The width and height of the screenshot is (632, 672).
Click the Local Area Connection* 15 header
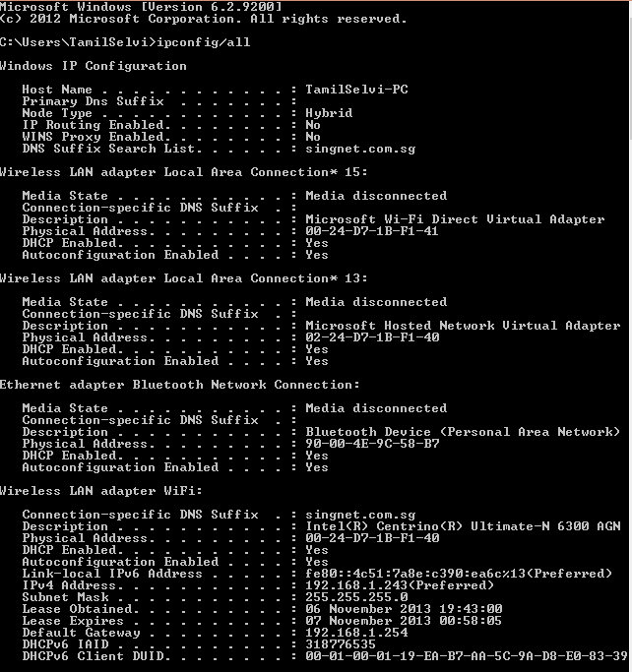coord(183,172)
